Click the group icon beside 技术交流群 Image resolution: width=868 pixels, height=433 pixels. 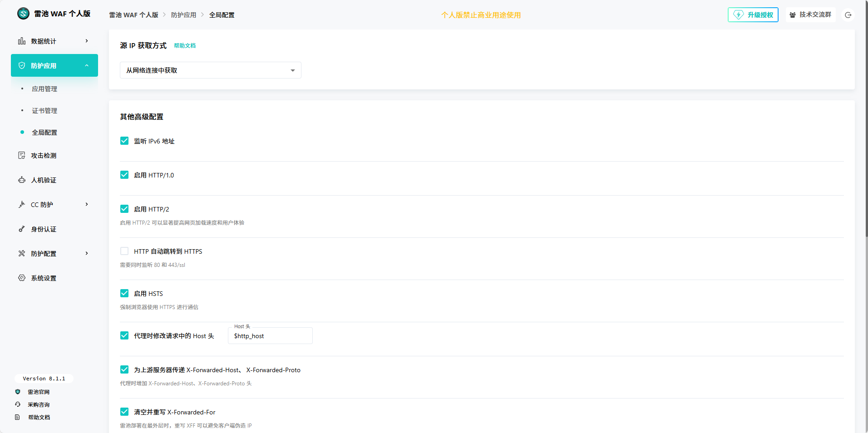click(793, 15)
